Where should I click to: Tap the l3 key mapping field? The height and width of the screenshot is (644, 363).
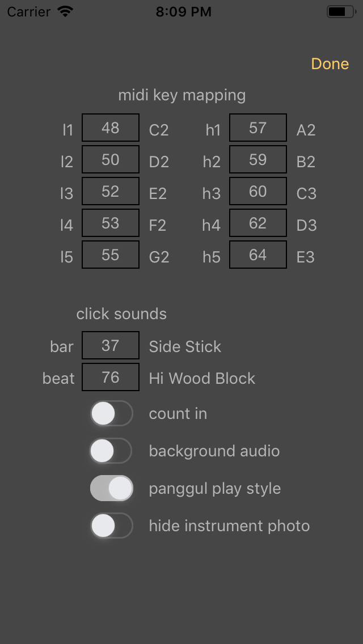click(111, 192)
